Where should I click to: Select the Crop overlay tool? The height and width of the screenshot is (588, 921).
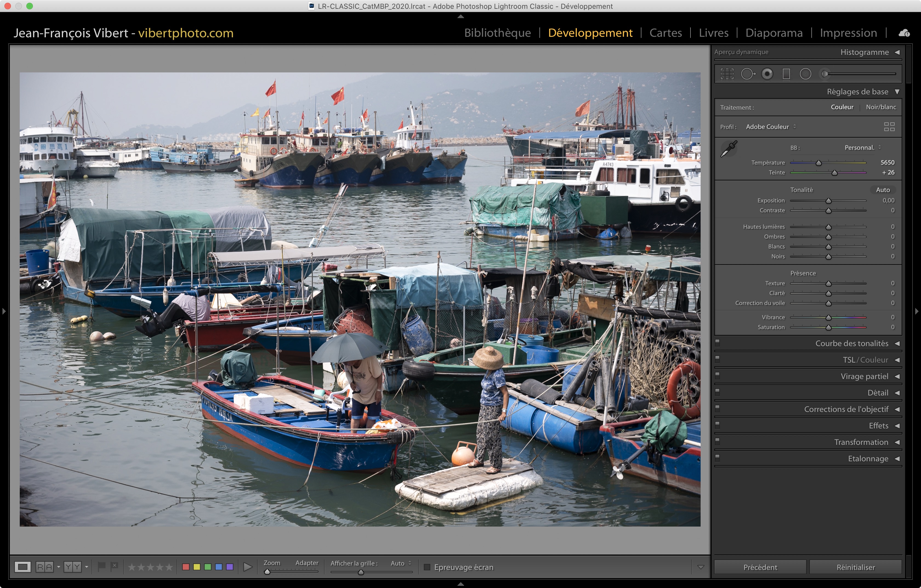pyautogui.click(x=727, y=74)
